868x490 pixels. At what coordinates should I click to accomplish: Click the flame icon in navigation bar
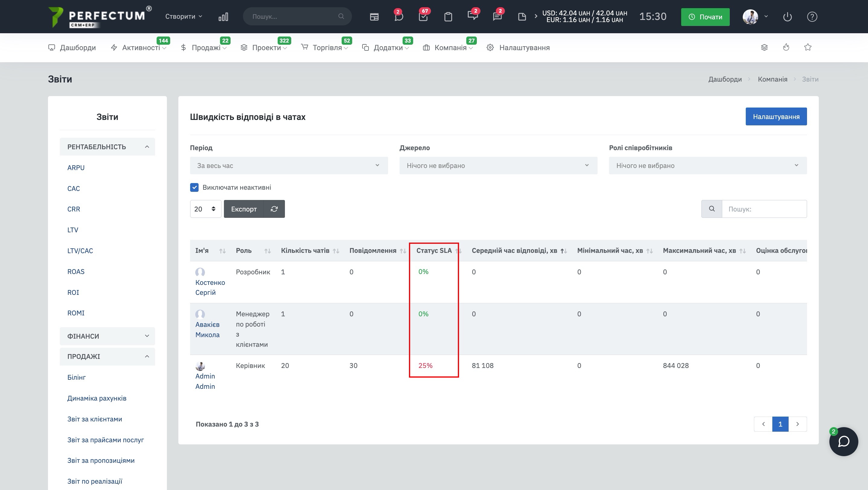click(786, 47)
